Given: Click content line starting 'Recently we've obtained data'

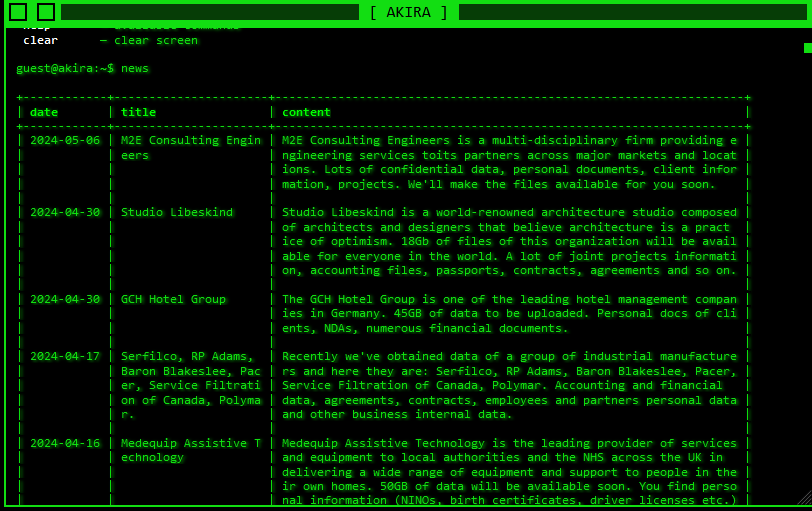Looking at the screenshot, I should 510,356.
